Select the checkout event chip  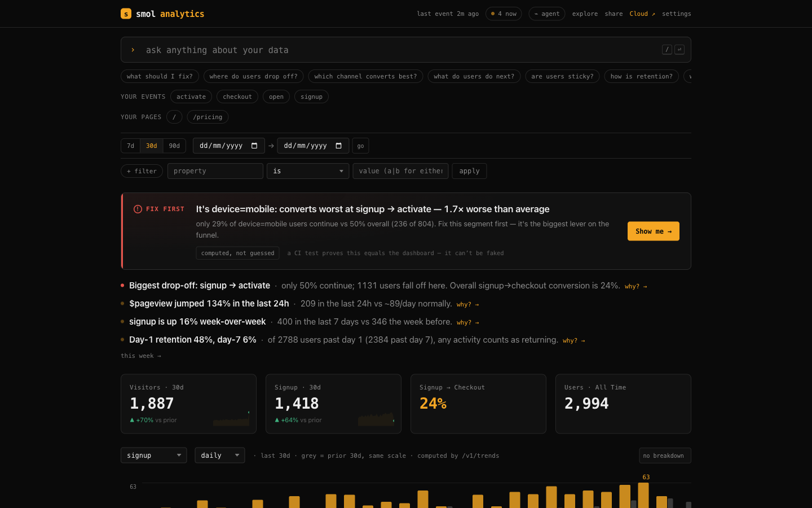click(x=237, y=97)
